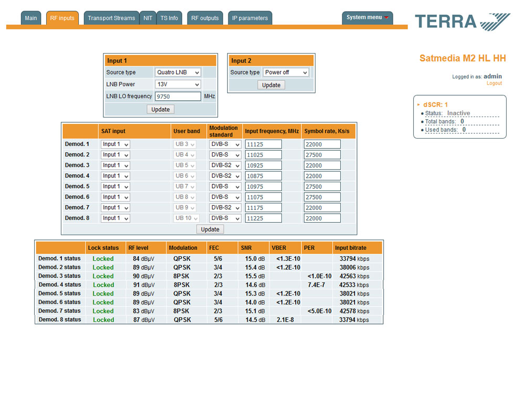This screenshot has width=525, height=420.
Task: Focus the LNB LO frequency field
Action: click(178, 97)
